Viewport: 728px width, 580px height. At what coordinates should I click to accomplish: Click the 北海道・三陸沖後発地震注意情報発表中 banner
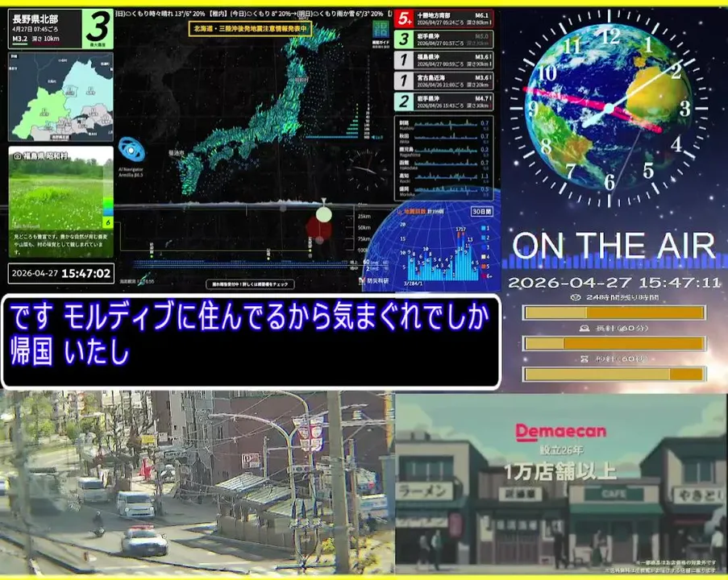[x=250, y=29]
